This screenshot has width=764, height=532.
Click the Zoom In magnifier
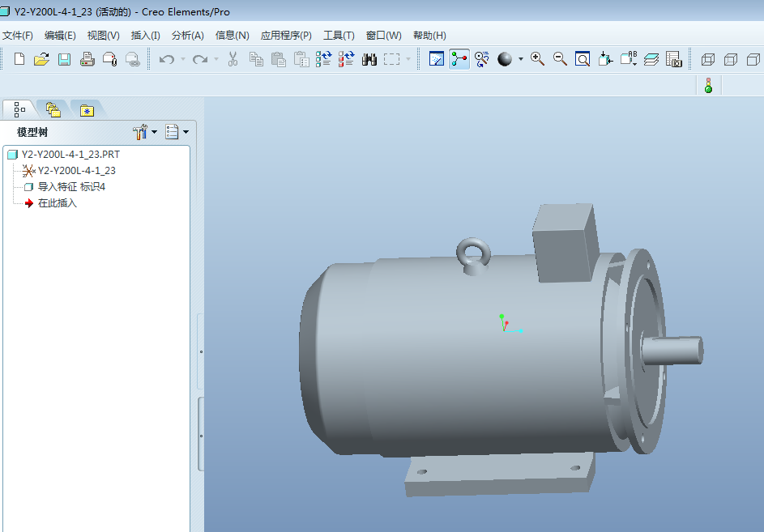(537, 59)
